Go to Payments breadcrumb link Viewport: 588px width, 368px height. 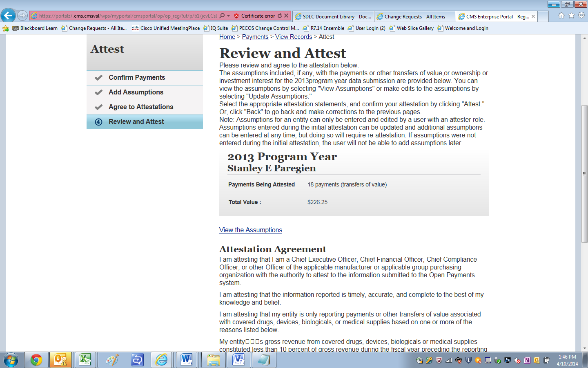point(255,37)
